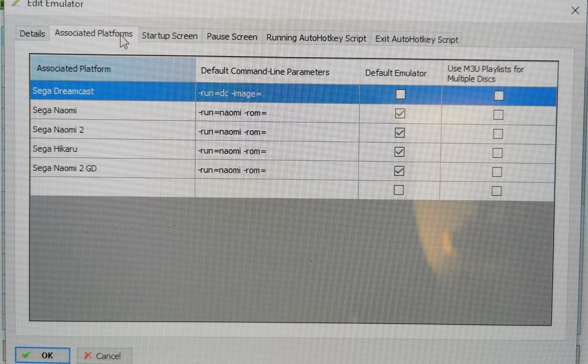Select the Sega Naomi 2 GD platform cell

[x=113, y=168]
